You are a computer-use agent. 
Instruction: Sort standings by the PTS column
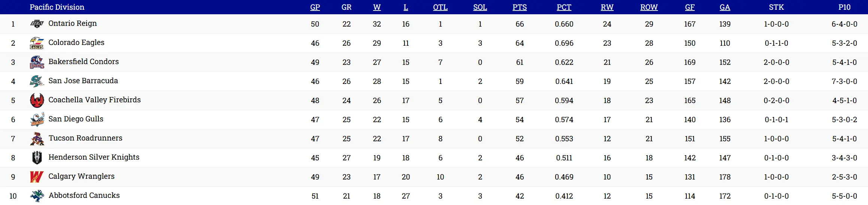[x=520, y=7]
